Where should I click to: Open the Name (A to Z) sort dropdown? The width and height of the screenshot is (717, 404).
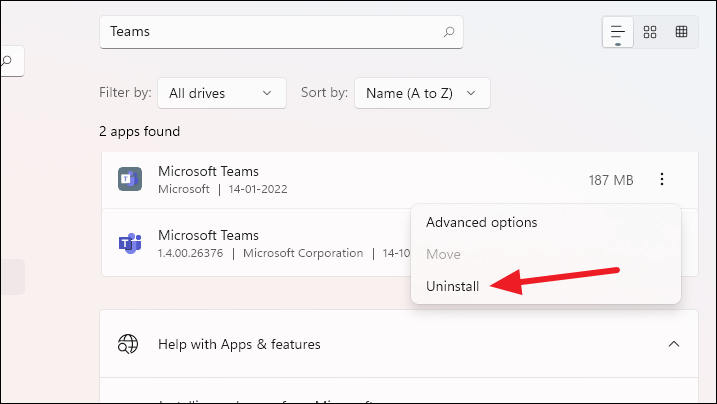[422, 93]
